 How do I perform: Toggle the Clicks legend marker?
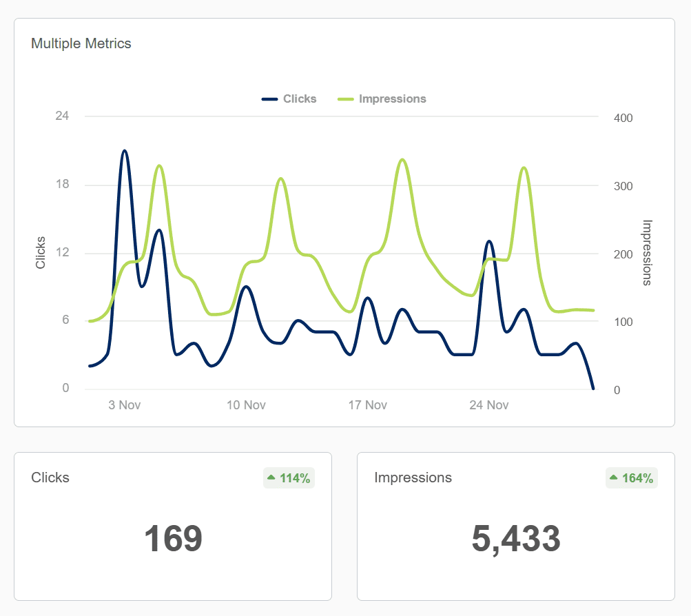[269, 99]
